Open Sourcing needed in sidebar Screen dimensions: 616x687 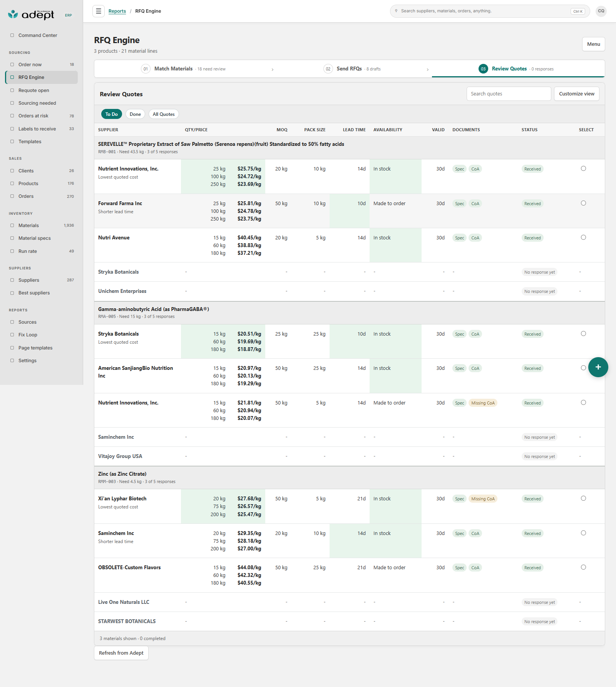(42, 103)
